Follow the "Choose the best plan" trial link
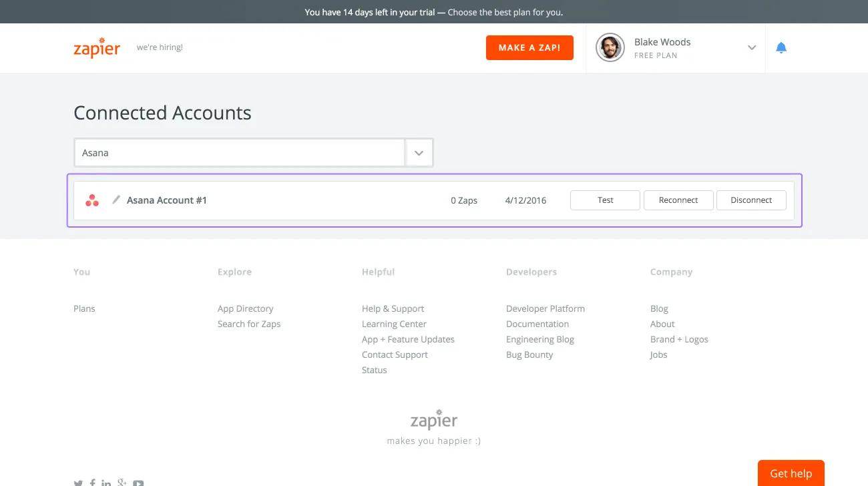This screenshot has height=486, width=868. point(505,12)
